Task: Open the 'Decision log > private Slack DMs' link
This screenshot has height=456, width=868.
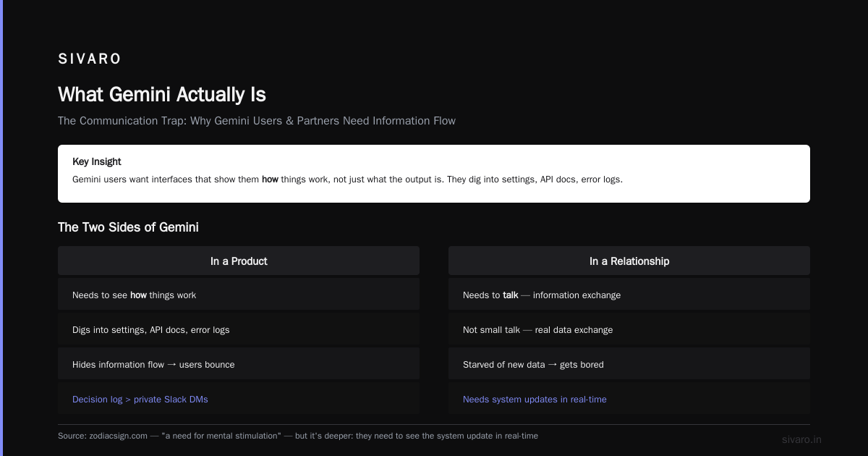Action: 140,400
